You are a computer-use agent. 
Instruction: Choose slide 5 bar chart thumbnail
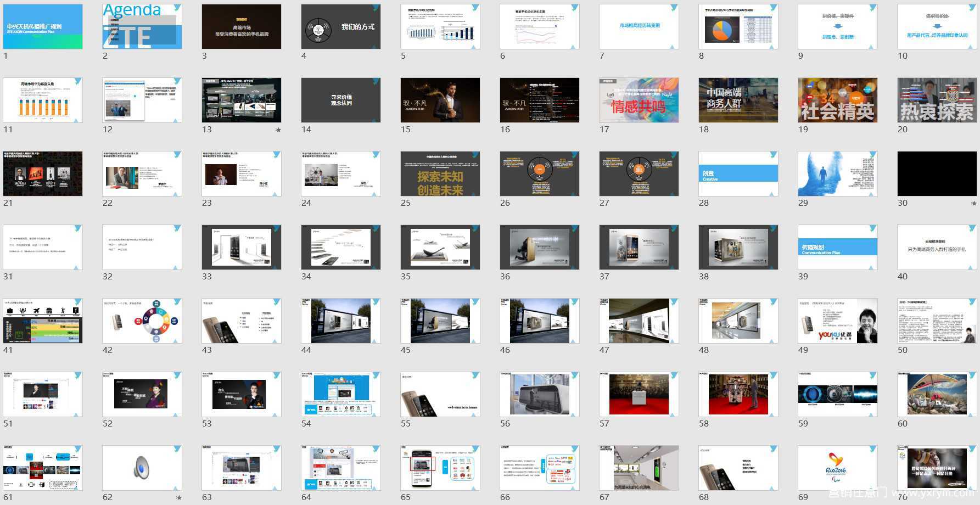(440, 26)
